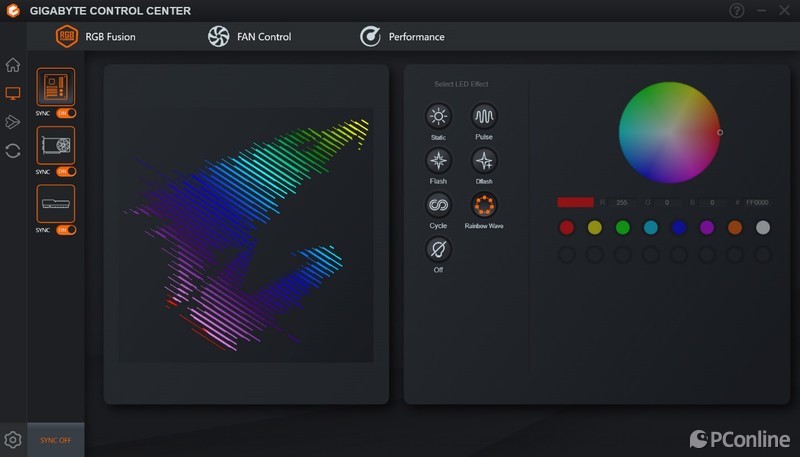Click the B value field
This screenshot has width=800, height=457.
click(x=712, y=202)
